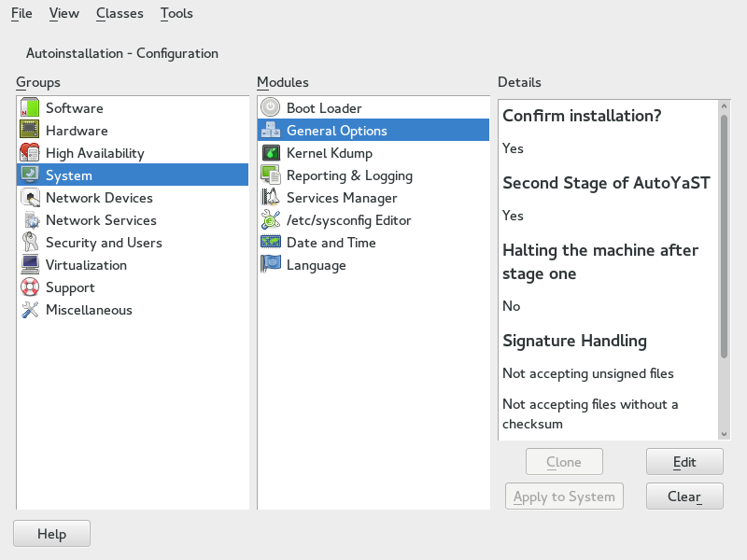The height and width of the screenshot is (560, 747).
Task: Click the Language flag icon
Action: tap(270, 265)
